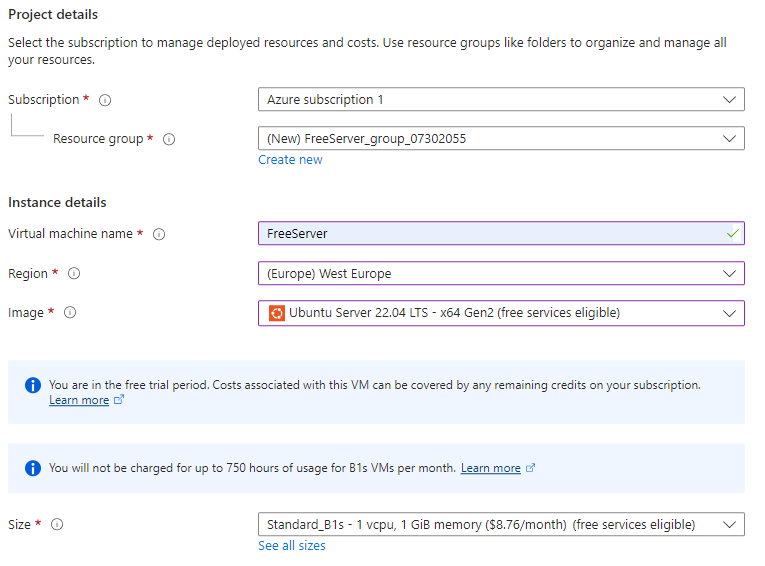Click green checkmark in virtual machine name field
Screen dimensions: 765x566
(x=732, y=233)
